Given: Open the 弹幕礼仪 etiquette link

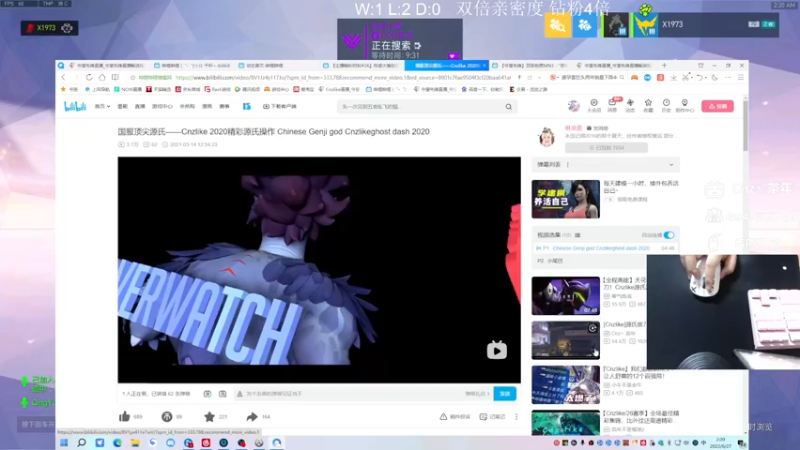Looking at the screenshot, I should pos(477,394).
